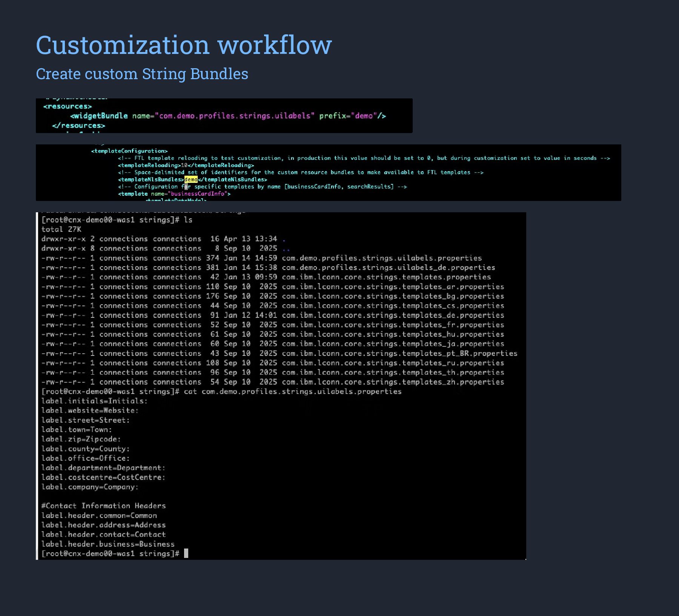
Task: Click the templates_pt_BR.properties file entry
Action: (x=399, y=354)
